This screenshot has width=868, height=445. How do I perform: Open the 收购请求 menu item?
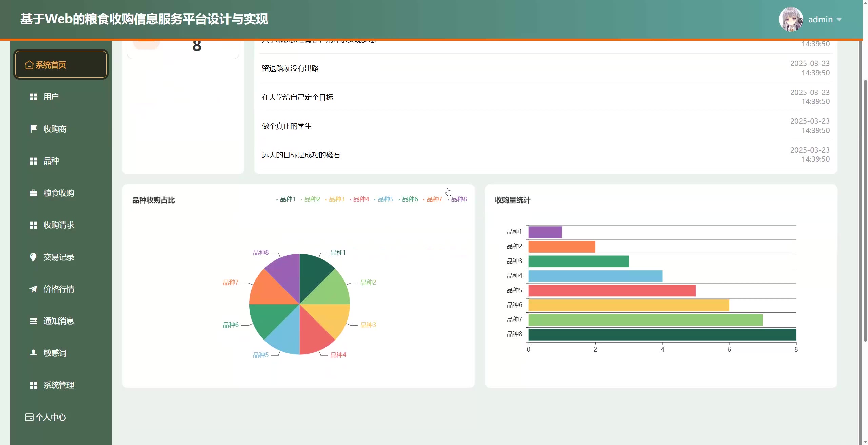point(59,225)
